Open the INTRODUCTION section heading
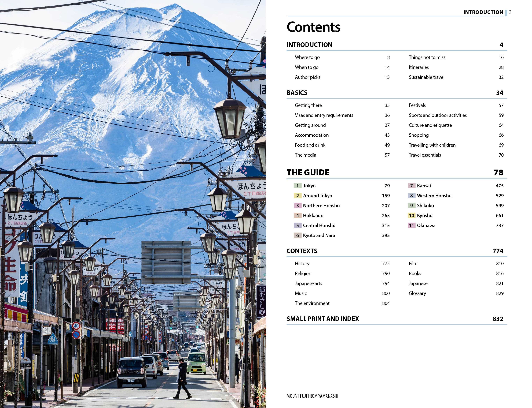Viewport: 532px width, 408px height. 309,45
